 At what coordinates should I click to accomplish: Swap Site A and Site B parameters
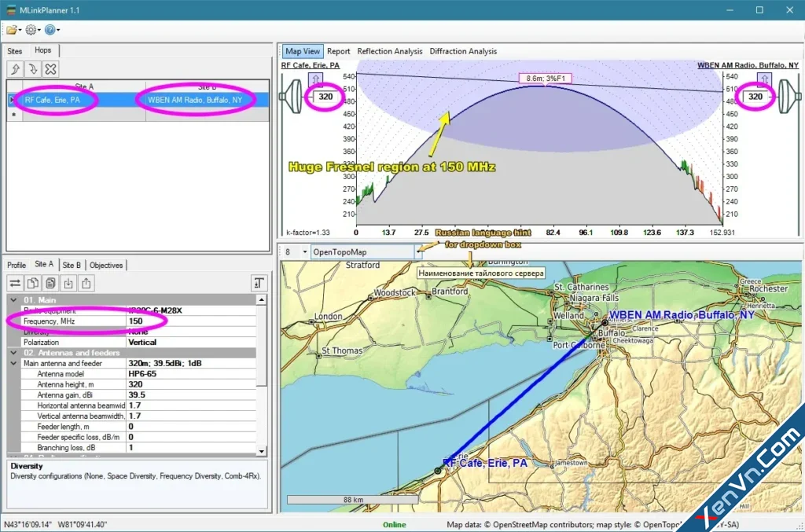click(x=16, y=283)
